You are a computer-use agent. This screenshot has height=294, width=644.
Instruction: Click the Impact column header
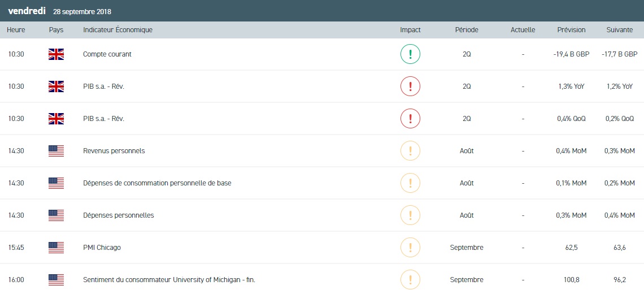[410, 30]
